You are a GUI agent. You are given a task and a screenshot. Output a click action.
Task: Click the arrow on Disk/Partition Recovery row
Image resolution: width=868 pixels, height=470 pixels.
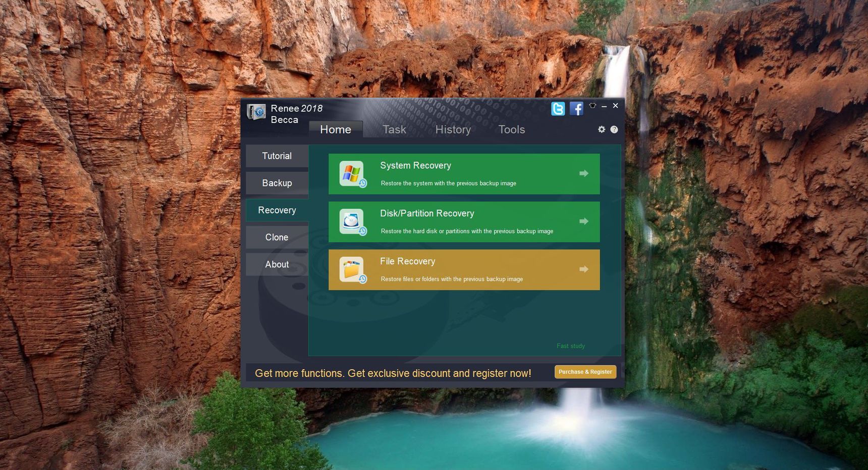[x=584, y=221]
